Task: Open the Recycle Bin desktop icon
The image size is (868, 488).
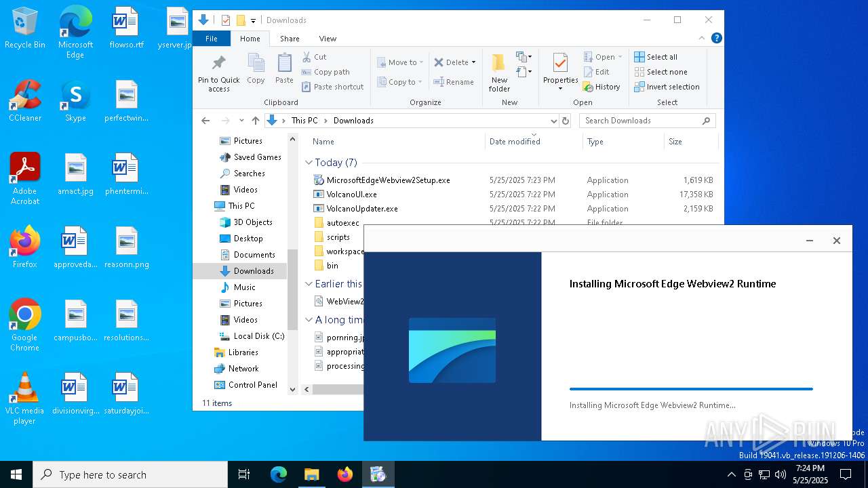Action: 25,28
